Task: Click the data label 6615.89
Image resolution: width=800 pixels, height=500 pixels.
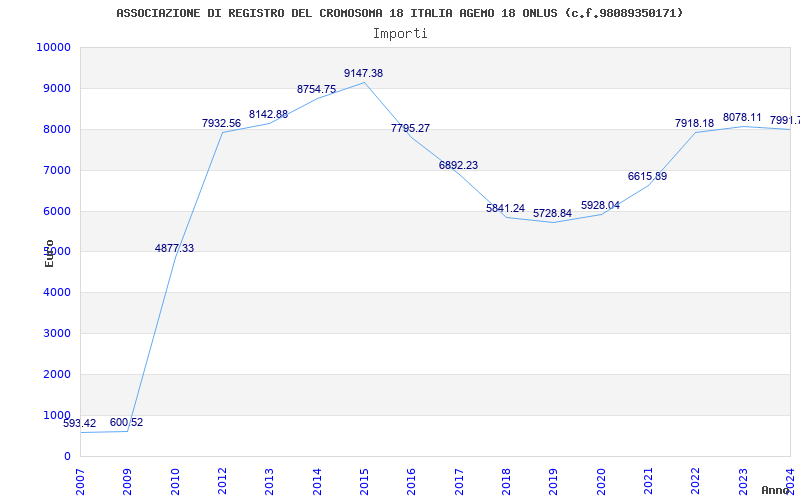Action: (x=647, y=177)
